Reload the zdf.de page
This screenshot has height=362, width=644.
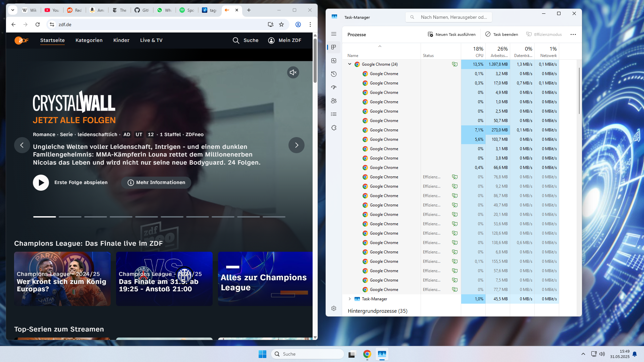pos(38,24)
